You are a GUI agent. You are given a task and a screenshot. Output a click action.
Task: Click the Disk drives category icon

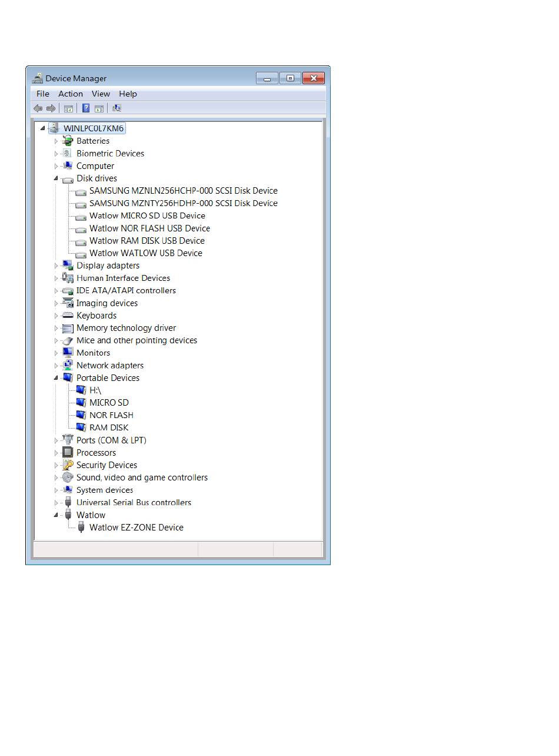[x=68, y=178]
